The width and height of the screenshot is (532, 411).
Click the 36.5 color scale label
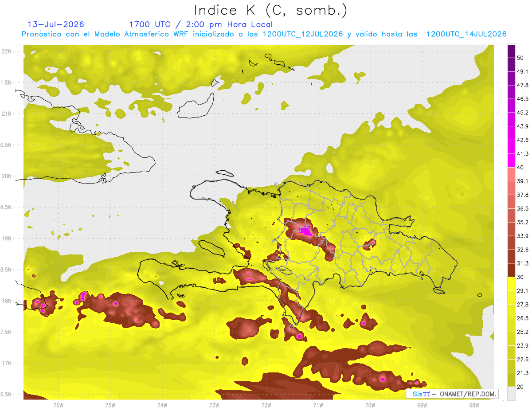click(523, 208)
